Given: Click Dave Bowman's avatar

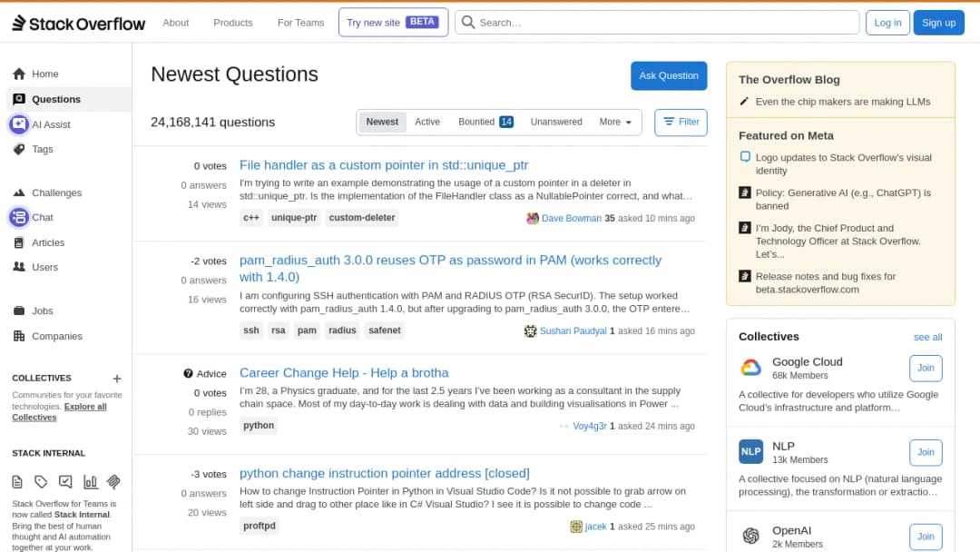Looking at the screenshot, I should (533, 218).
